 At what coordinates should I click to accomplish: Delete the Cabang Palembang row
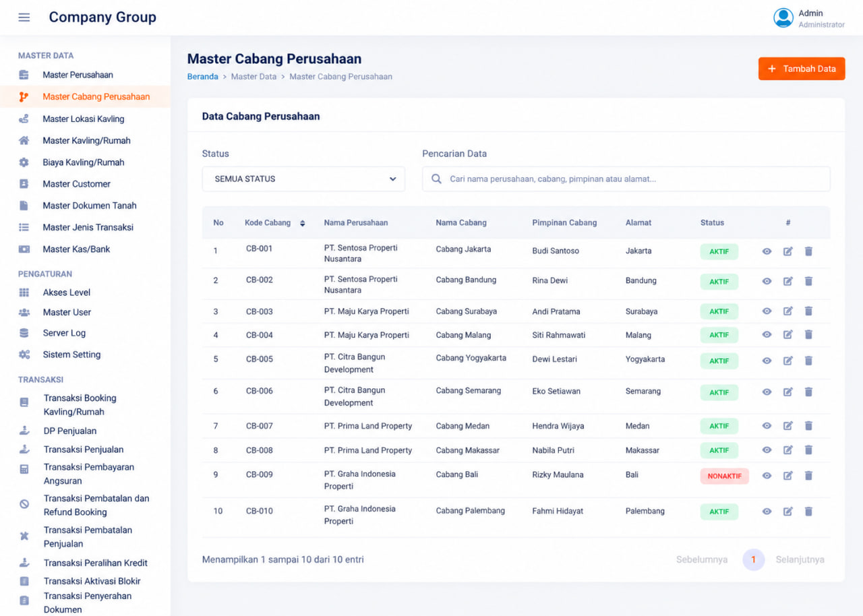pyautogui.click(x=808, y=512)
